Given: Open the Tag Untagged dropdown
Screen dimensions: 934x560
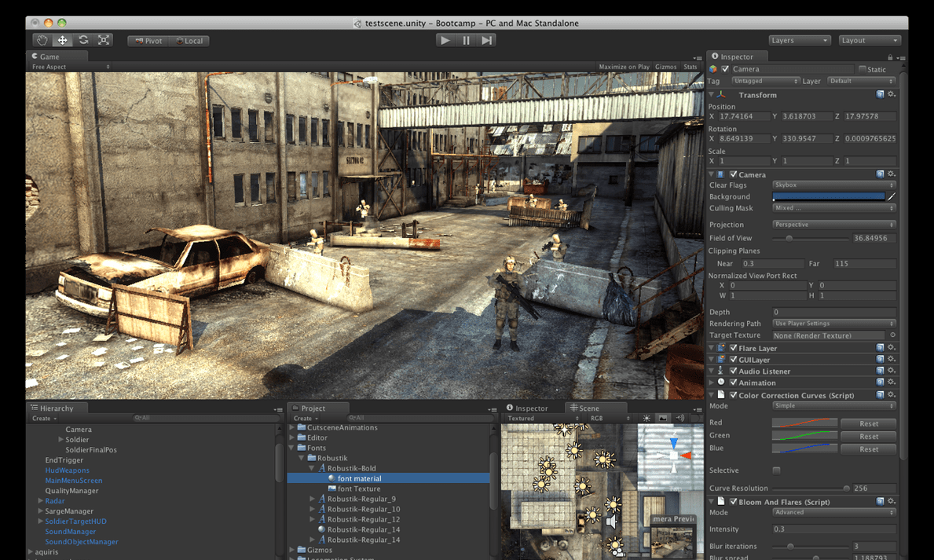Looking at the screenshot, I should [765, 81].
